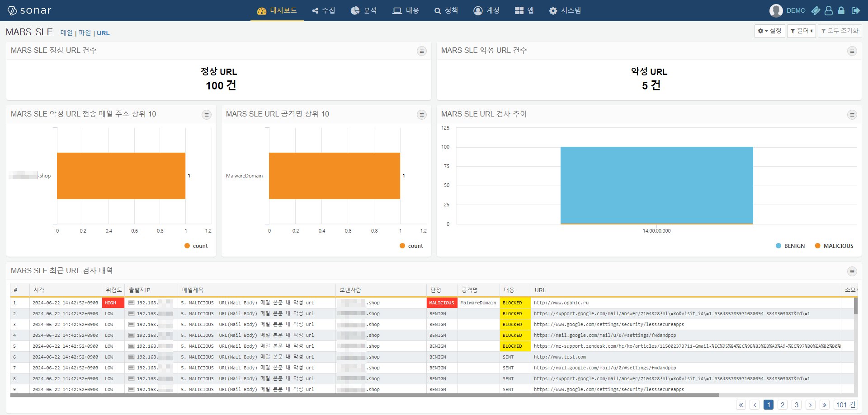Image resolution: width=868 pixels, height=415 pixels.
Task: Toggle count legend in mail address chart
Action: tap(196, 246)
